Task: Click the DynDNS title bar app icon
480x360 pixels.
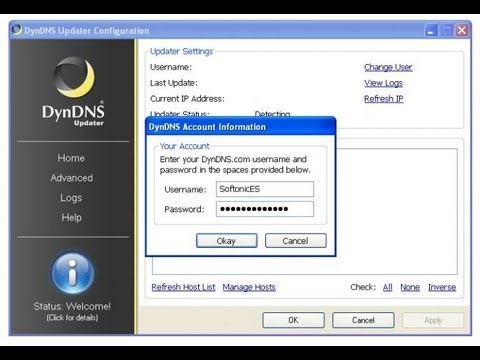Action: coord(17,30)
